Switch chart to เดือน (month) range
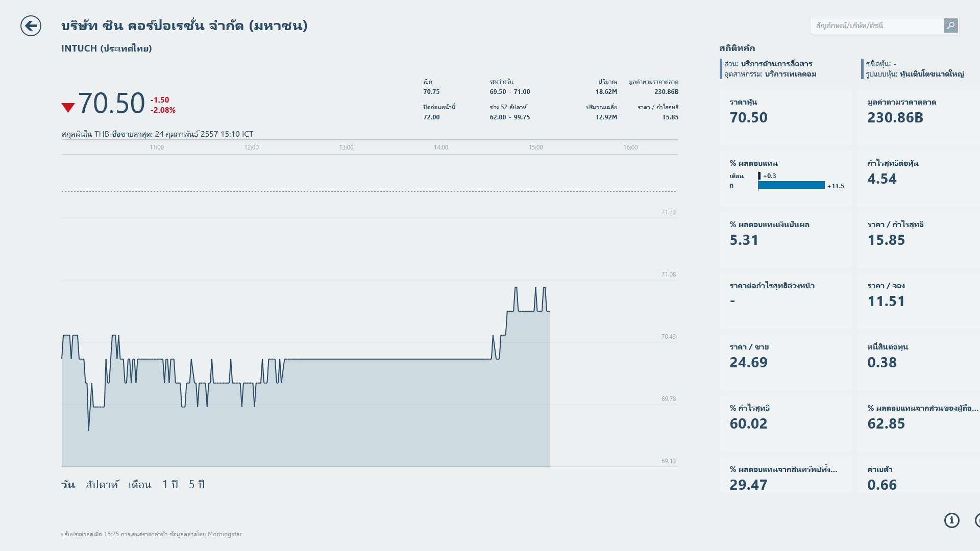This screenshot has height=551, width=980. [140, 485]
